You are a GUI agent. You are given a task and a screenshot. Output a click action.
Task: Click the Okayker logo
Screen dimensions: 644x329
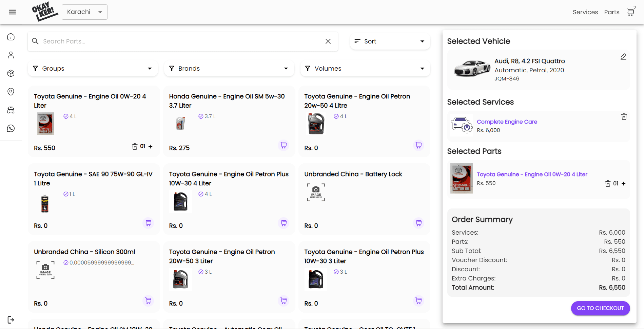pyautogui.click(x=45, y=12)
